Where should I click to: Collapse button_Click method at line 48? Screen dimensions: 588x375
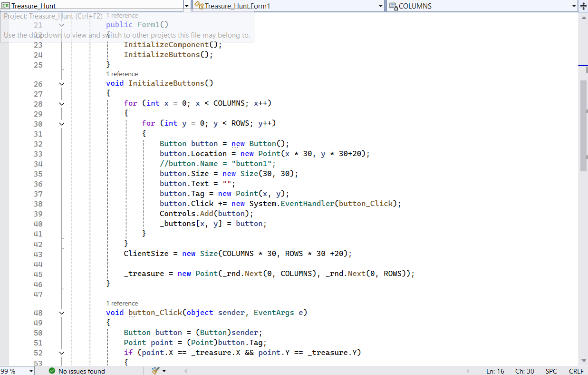point(61,313)
